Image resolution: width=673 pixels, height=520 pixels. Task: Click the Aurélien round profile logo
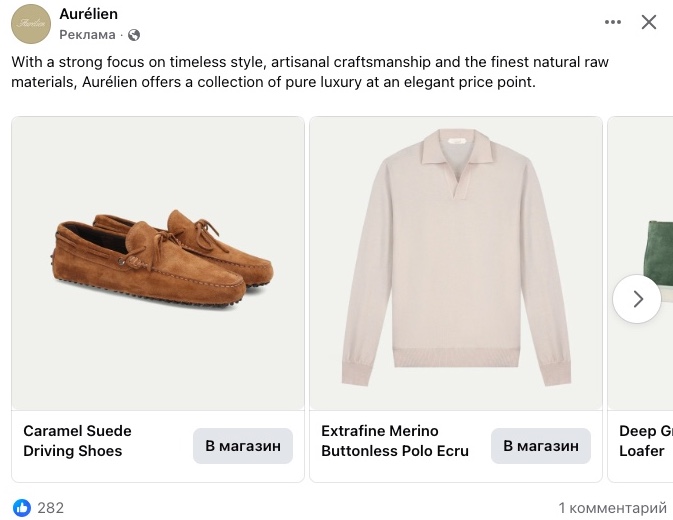[31, 24]
